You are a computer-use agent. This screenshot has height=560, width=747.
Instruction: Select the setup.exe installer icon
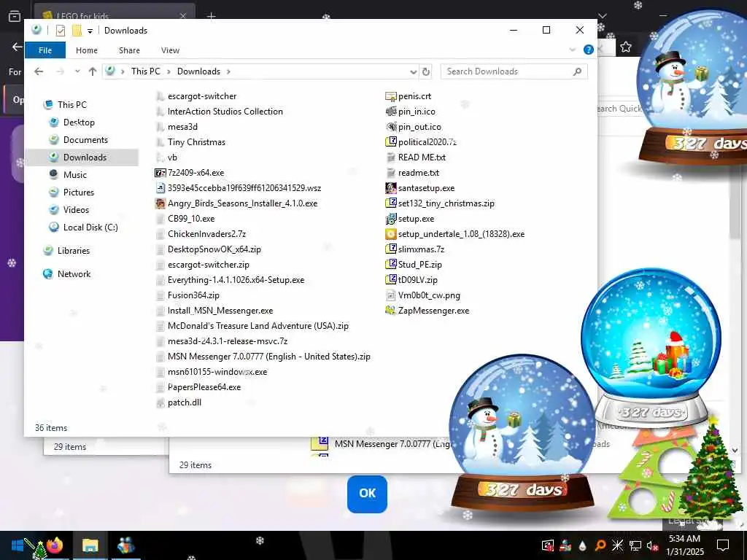(391, 219)
